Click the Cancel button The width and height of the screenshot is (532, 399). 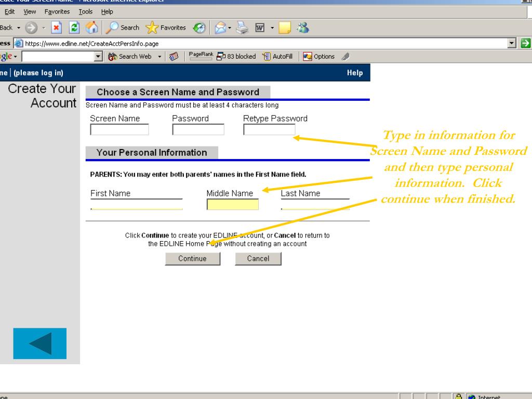point(258,259)
